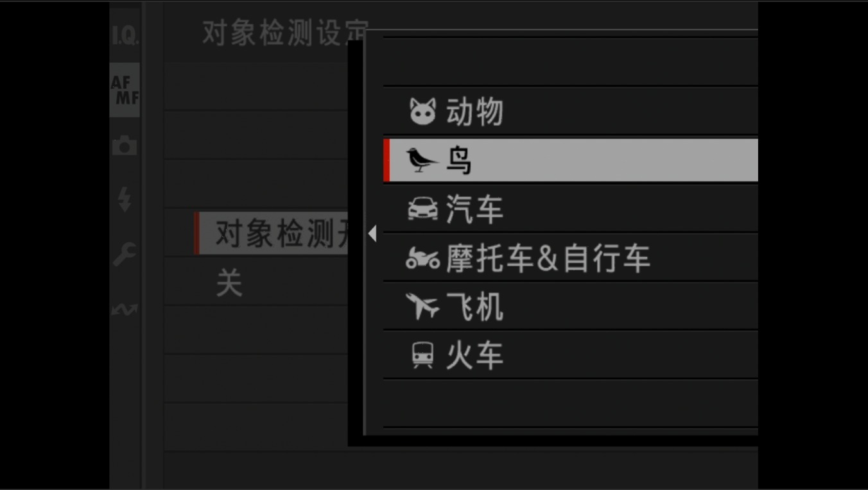The width and height of the screenshot is (868, 490).
Task: Click the car icon for 汽车
Action: coord(423,209)
